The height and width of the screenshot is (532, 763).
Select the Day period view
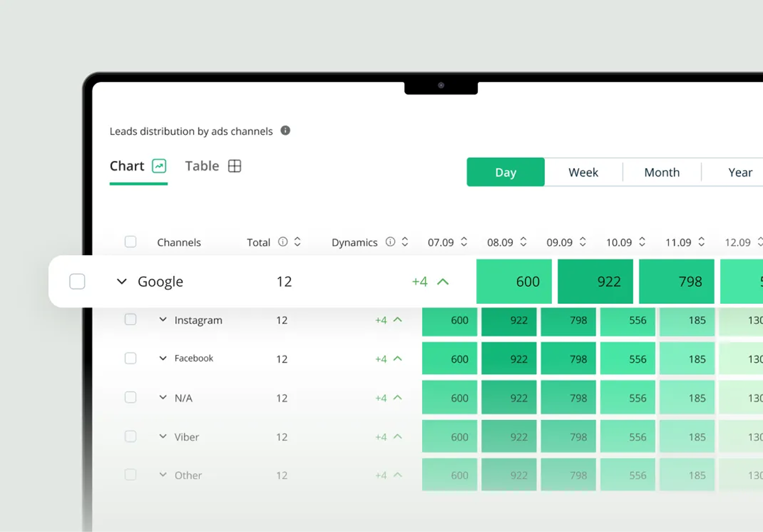tap(505, 172)
